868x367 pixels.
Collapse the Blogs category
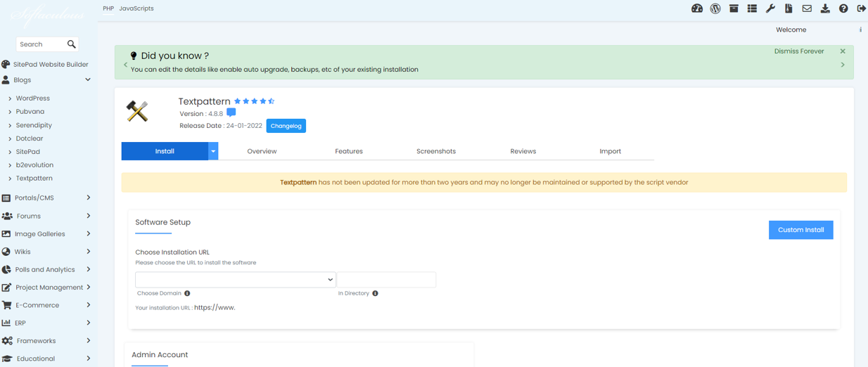88,80
